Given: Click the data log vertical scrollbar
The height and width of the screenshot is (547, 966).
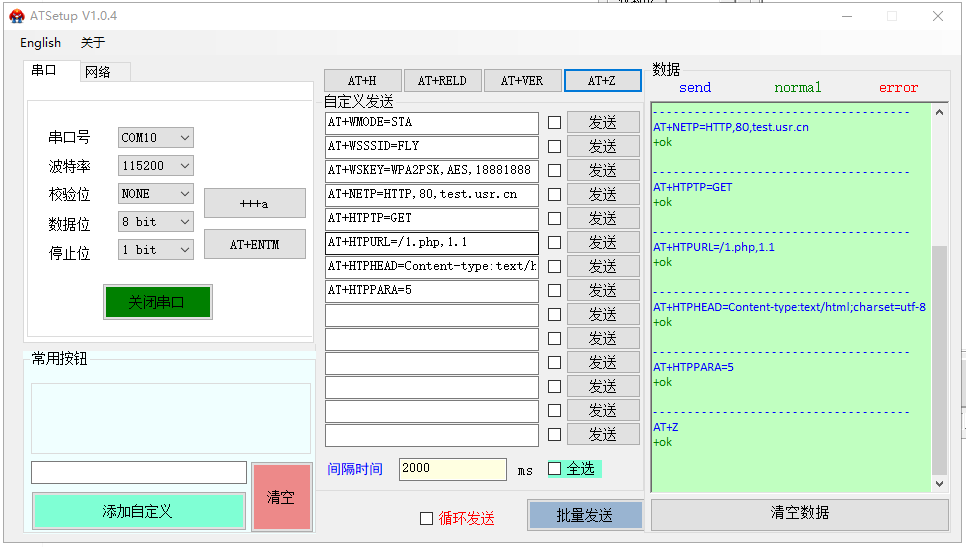Looking at the screenshot, I should (x=939, y=360).
